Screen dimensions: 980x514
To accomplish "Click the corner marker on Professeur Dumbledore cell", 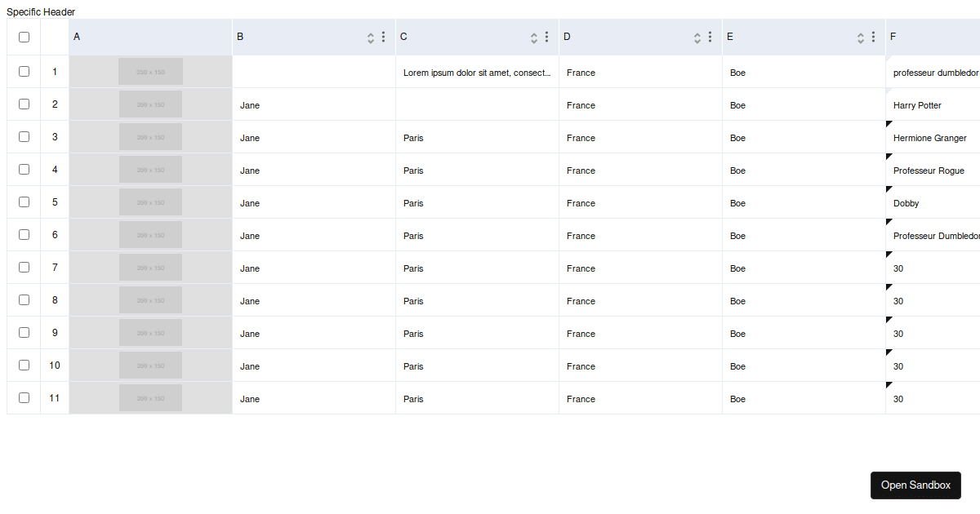I will pyautogui.click(x=889, y=222).
